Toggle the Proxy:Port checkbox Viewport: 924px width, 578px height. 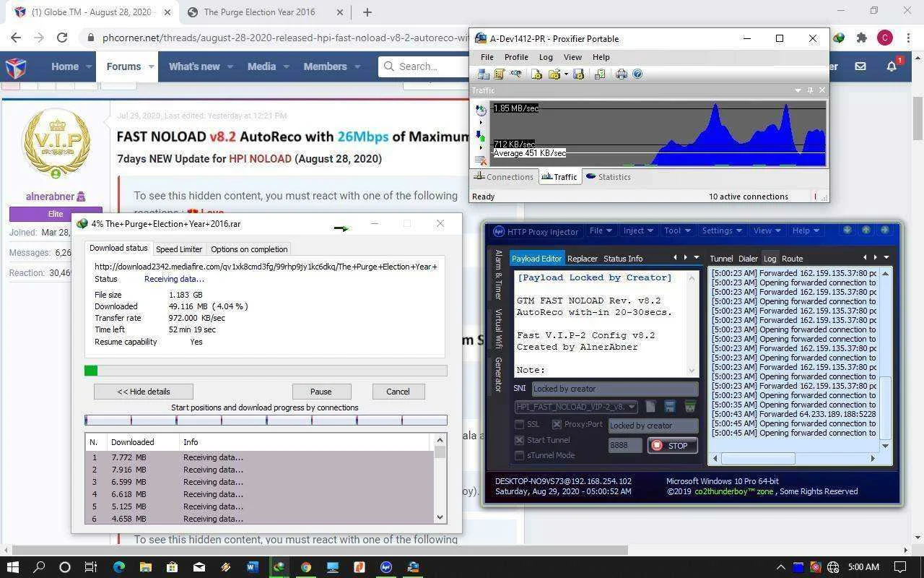pyautogui.click(x=557, y=425)
